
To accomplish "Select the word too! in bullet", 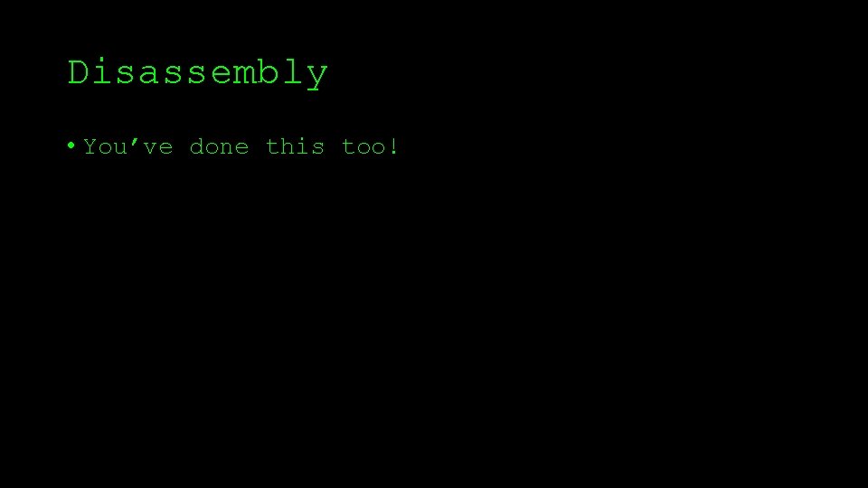I will (370, 146).
